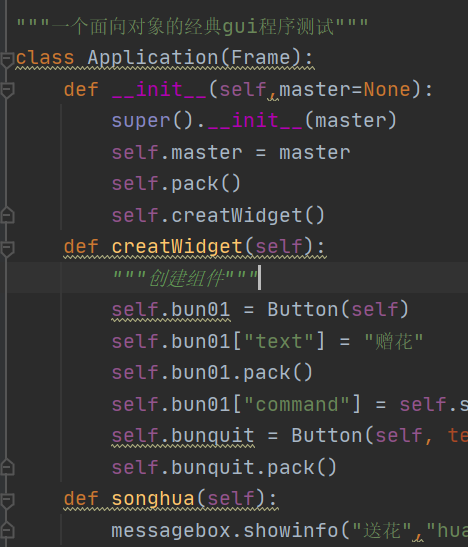468x547 pixels.
Task: Click the "送花" string literal
Action: (x=382, y=531)
